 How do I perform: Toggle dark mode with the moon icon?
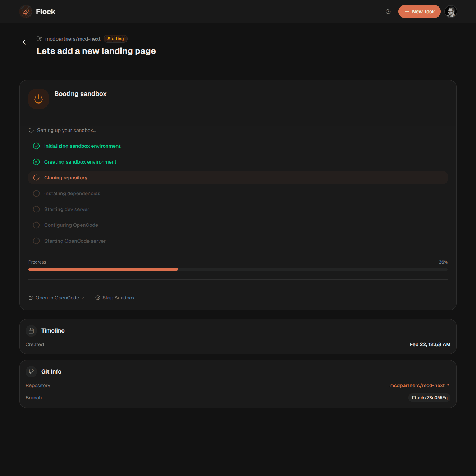pos(388,11)
